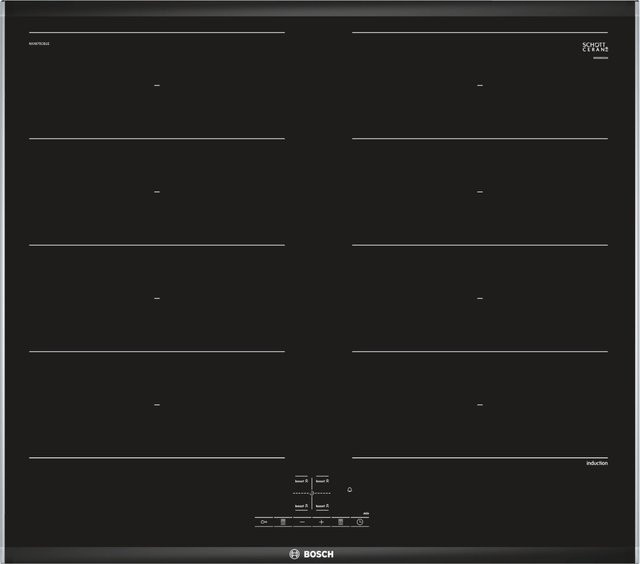640x564 pixels.
Task: Tap the key-shaped child lock icon
Action: click(x=264, y=522)
